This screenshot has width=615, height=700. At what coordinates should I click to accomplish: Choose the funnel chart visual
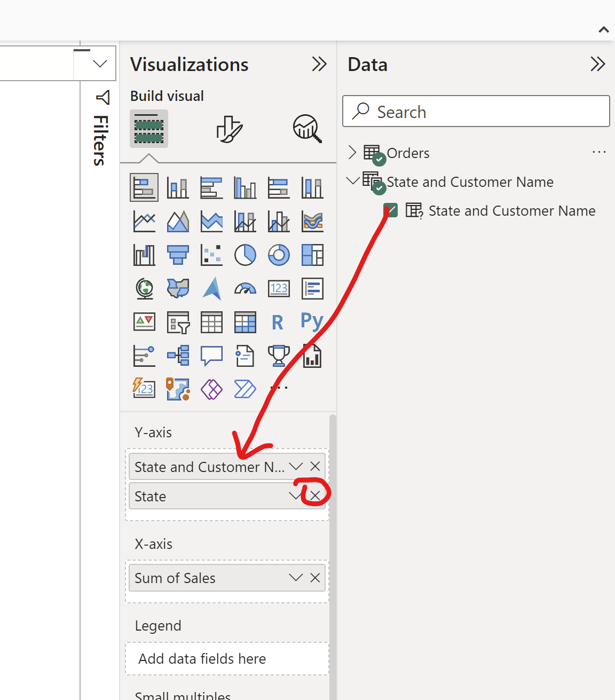coord(178,255)
